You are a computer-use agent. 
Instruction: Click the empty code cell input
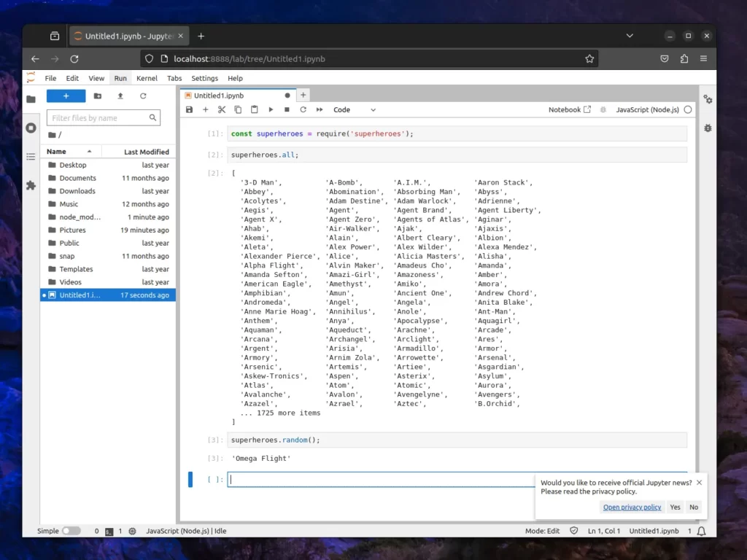381,480
